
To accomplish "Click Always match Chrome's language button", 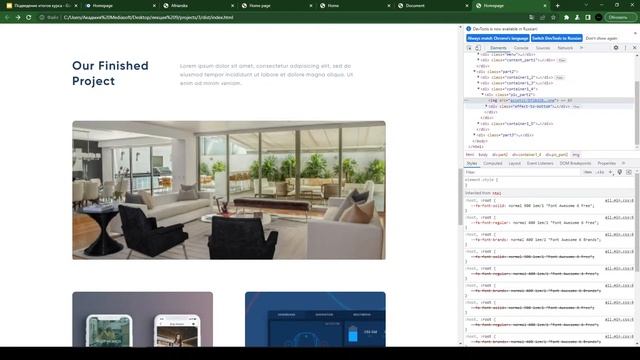I will coord(498,38).
